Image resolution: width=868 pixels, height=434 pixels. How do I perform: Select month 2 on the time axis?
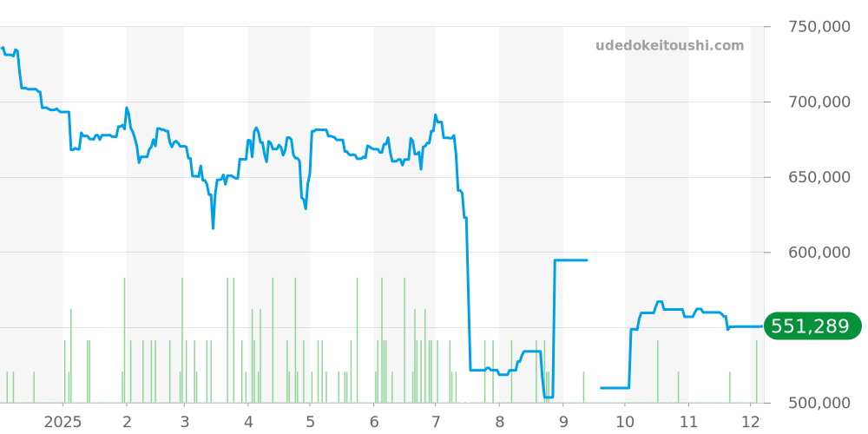click(x=127, y=422)
